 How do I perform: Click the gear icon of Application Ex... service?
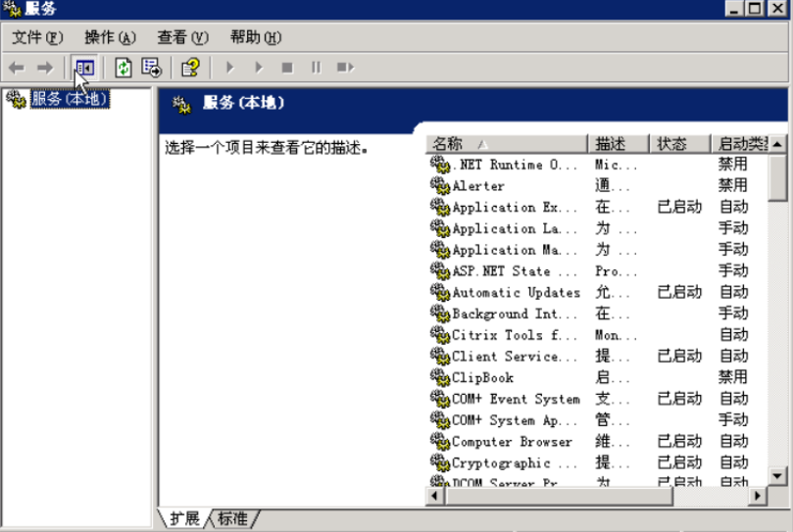tap(440, 207)
